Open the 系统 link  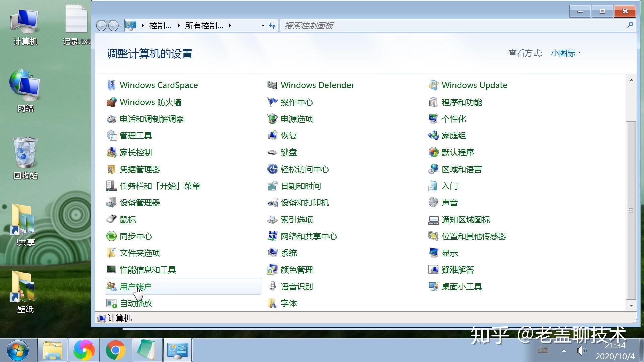click(x=289, y=253)
